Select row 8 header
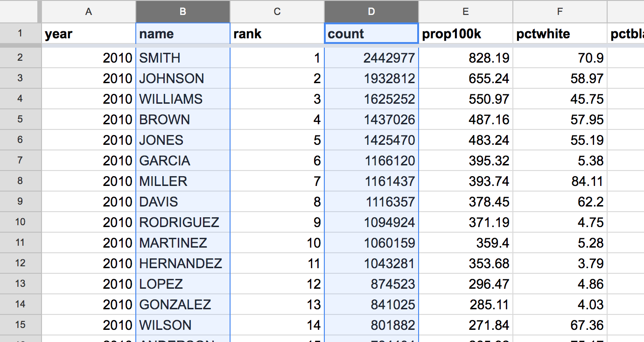This screenshot has width=644, height=342. click(x=21, y=181)
